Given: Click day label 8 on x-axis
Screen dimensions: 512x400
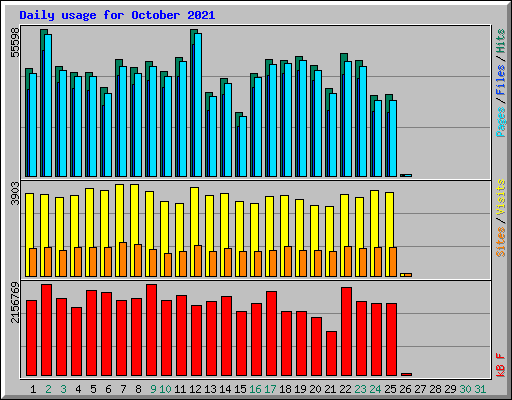Looking at the screenshot, I should [138, 389].
